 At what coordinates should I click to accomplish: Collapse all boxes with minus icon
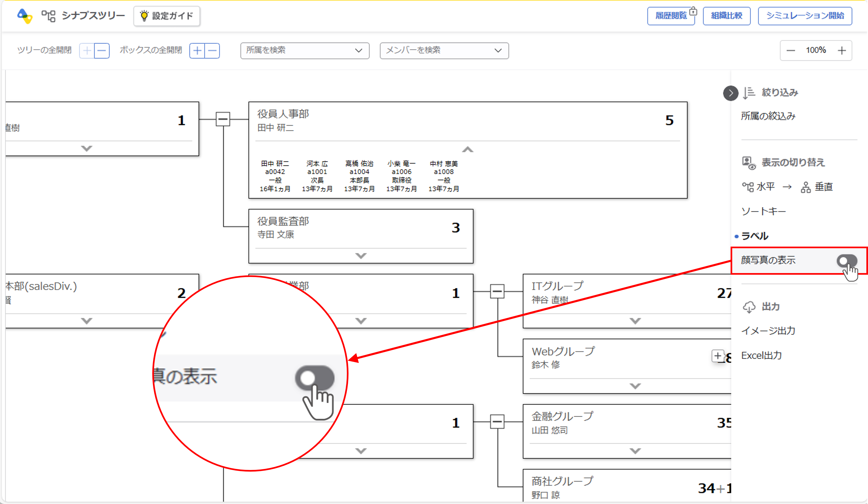point(213,51)
